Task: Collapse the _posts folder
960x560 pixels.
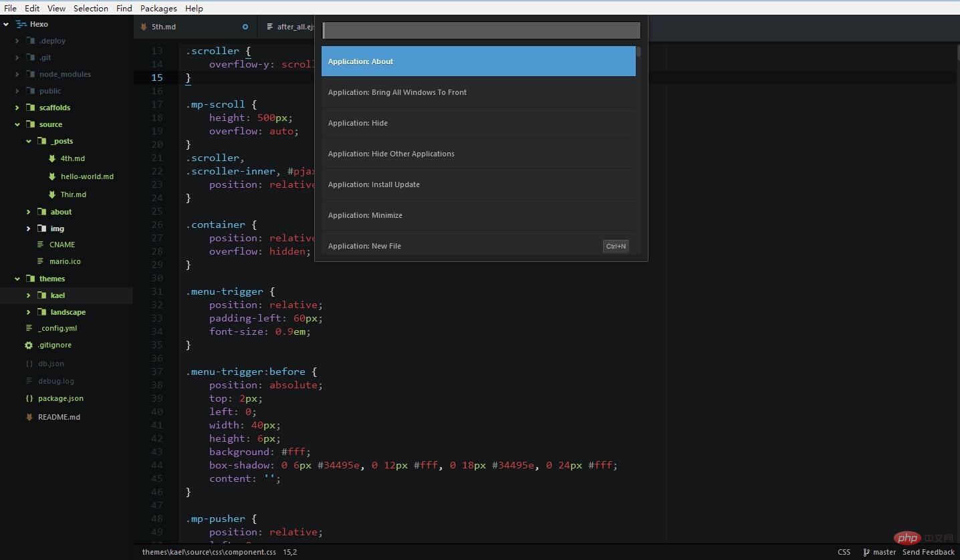Action: [x=29, y=141]
